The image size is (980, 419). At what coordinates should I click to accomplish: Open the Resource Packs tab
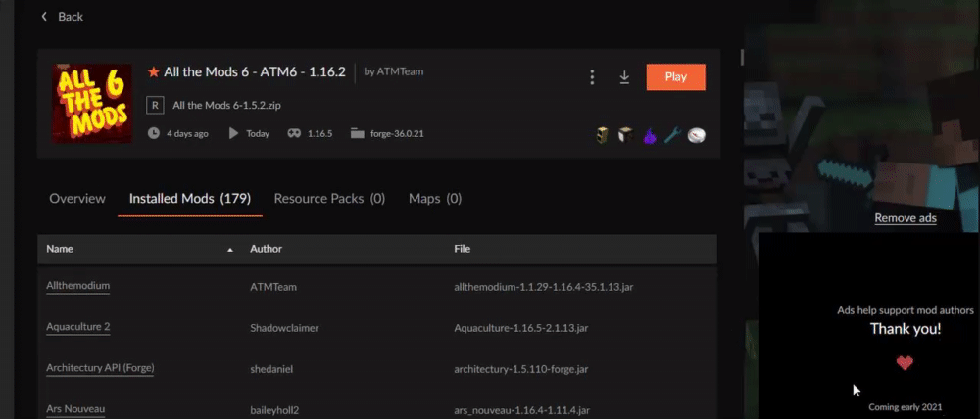coord(329,199)
